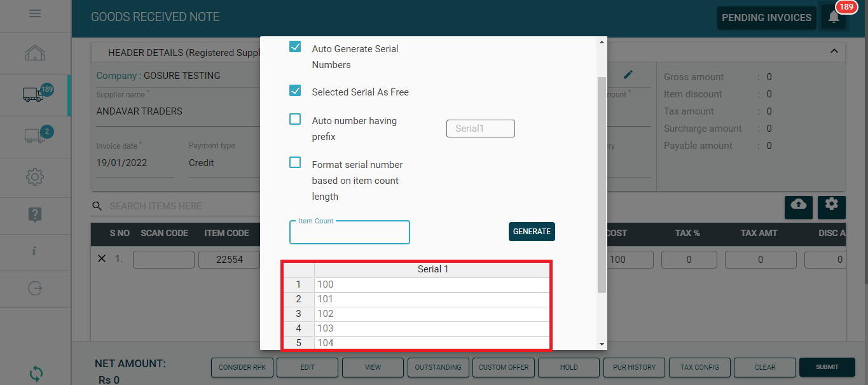Click the ITEM CODE column header
This screenshot has width=868, height=385.
pyautogui.click(x=226, y=233)
